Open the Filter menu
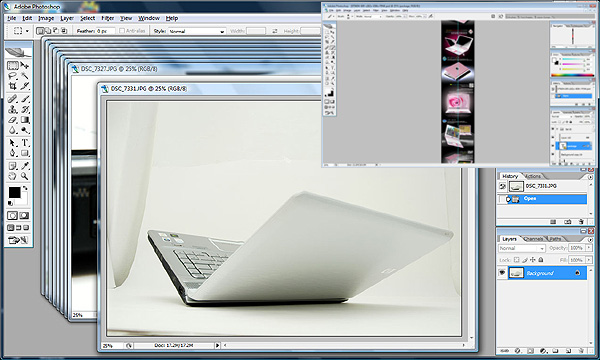 point(108,18)
